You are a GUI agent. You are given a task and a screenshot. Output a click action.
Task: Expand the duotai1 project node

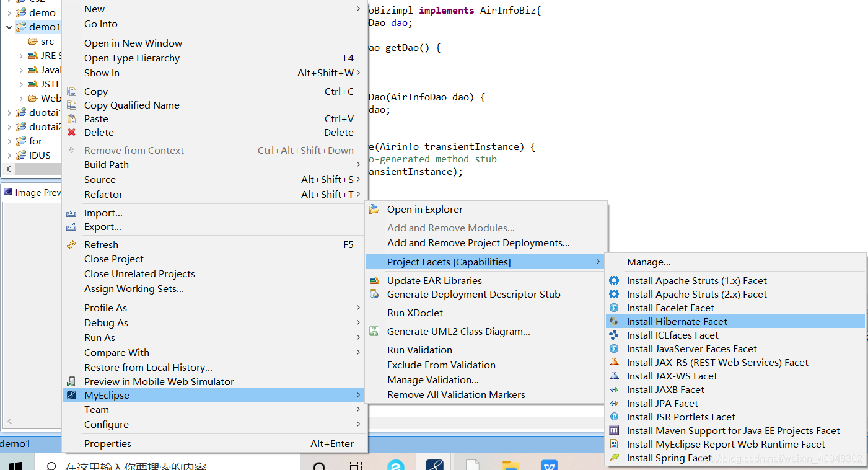click(x=9, y=113)
